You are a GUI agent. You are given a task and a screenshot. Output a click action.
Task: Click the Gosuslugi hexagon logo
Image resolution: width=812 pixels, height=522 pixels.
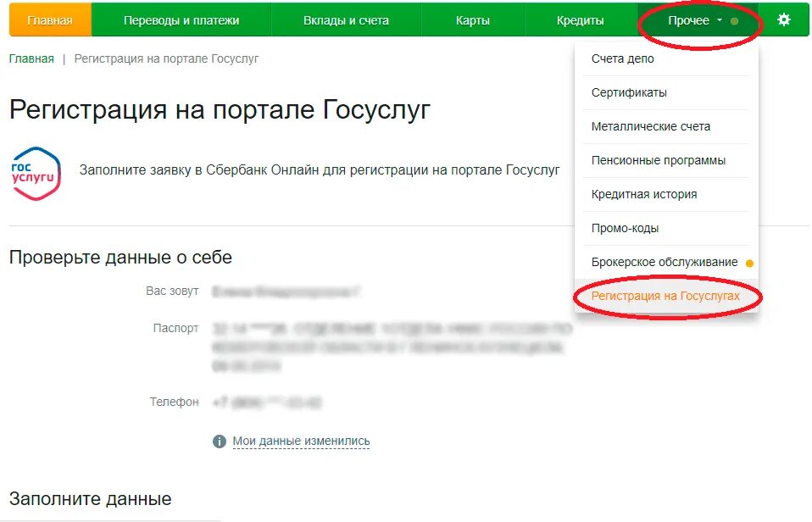click(36, 174)
